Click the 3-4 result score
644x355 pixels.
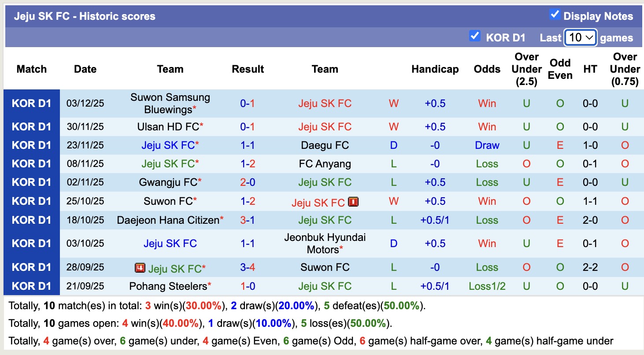[248, 267]
